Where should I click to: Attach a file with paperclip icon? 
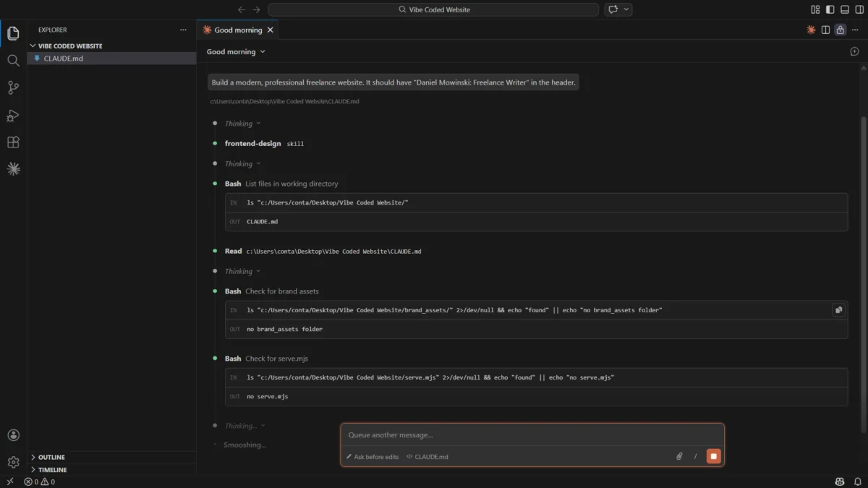coord(679,456)
